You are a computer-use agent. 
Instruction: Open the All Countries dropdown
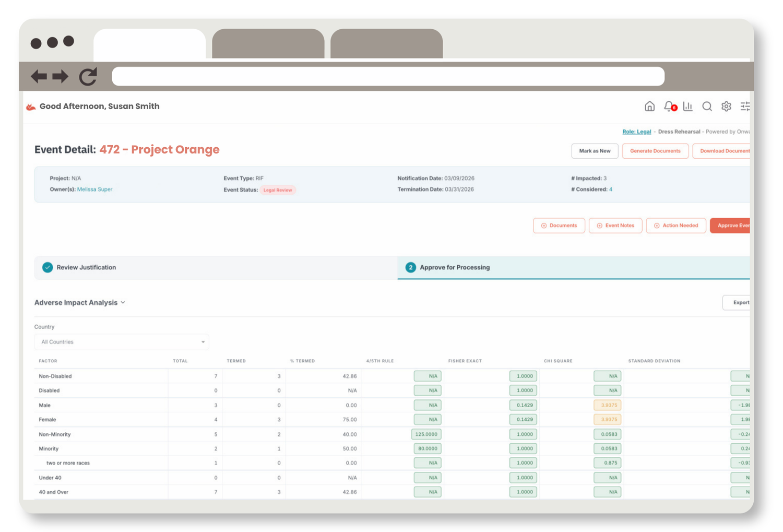(122, 342)
